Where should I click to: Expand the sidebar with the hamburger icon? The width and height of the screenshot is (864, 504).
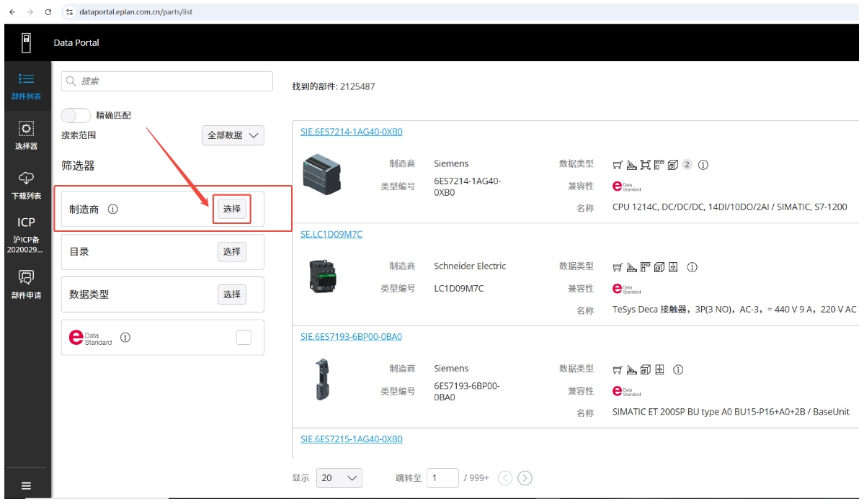tap(26, 486)
